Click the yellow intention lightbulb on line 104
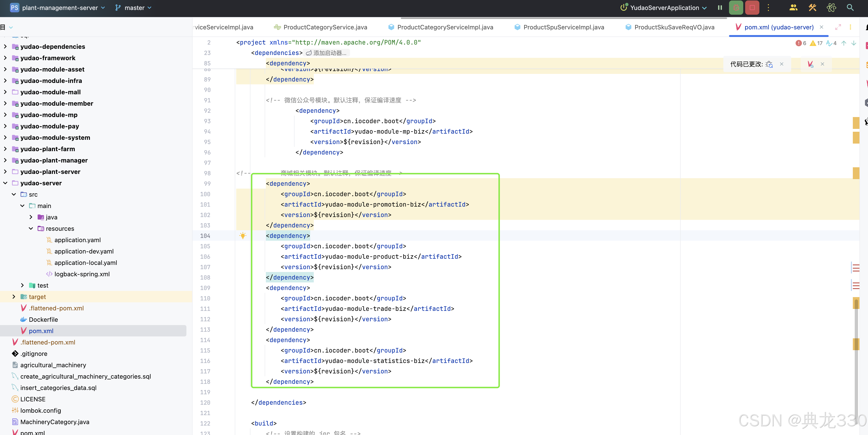The height and width of the screenshot is (435, 868). [243, 236]
